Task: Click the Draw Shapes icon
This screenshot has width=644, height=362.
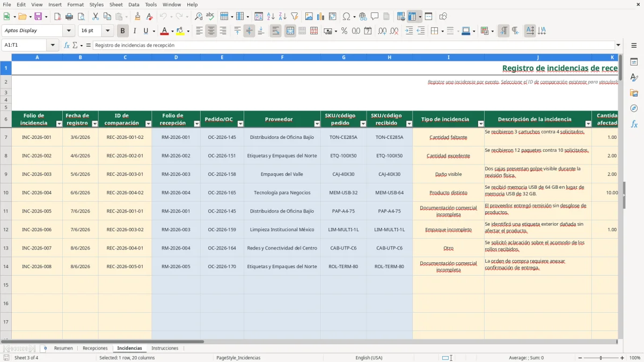Action: click(443, 17)
